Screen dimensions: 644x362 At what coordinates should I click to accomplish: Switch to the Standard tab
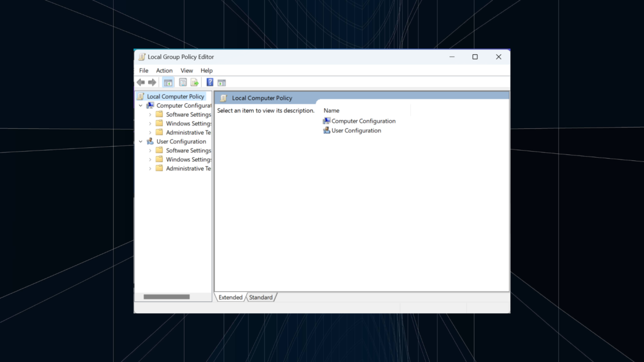pos(261,297)
